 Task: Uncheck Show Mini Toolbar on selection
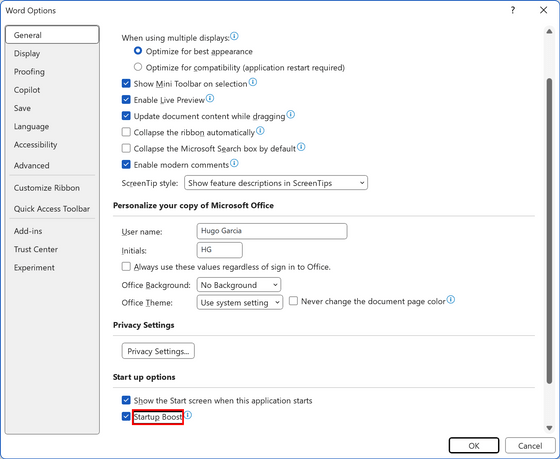(x=126, y=84)
